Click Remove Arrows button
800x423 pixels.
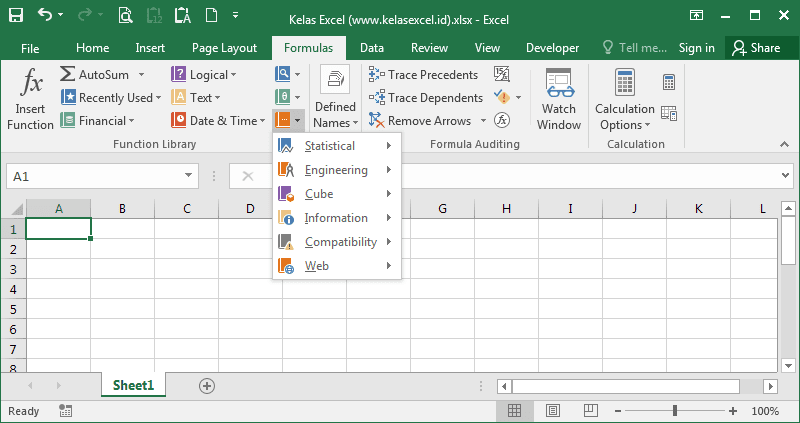tap(420, 121)
